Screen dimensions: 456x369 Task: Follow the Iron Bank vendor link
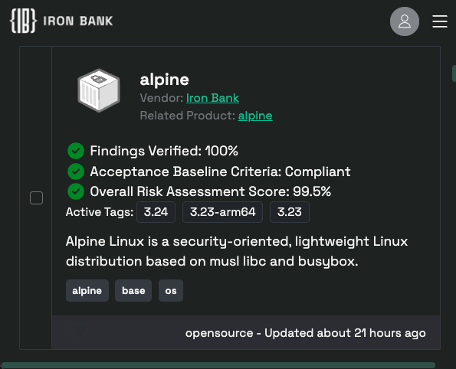tap(212, 98)
